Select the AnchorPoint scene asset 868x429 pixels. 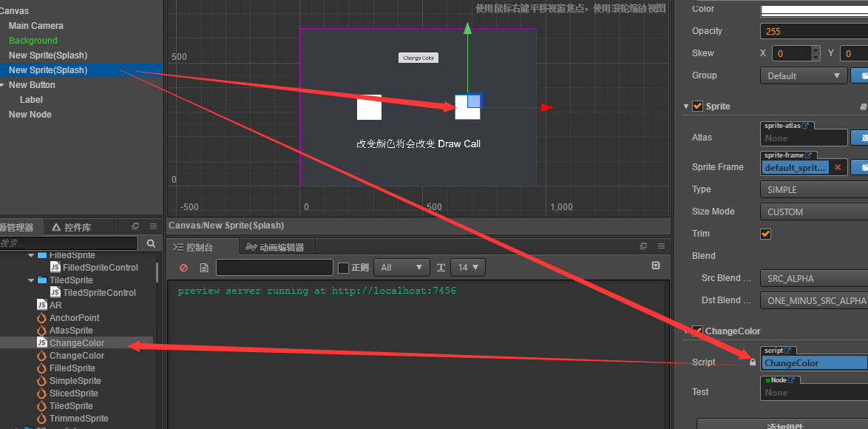click(x=68, y=318)
